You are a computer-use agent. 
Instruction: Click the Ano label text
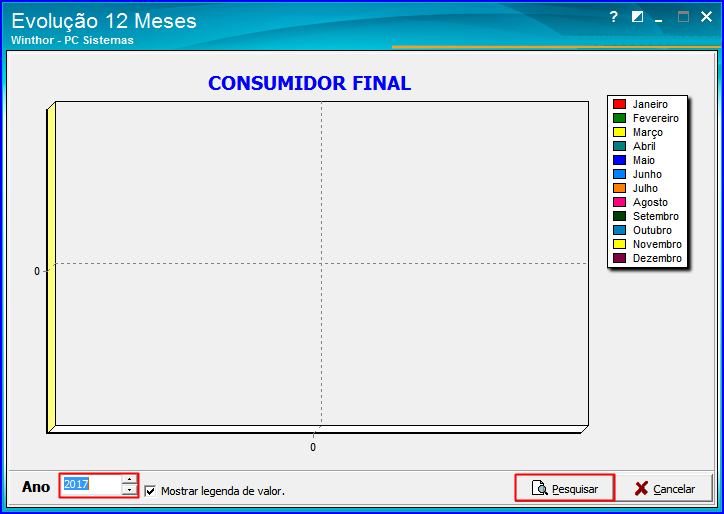36,487
